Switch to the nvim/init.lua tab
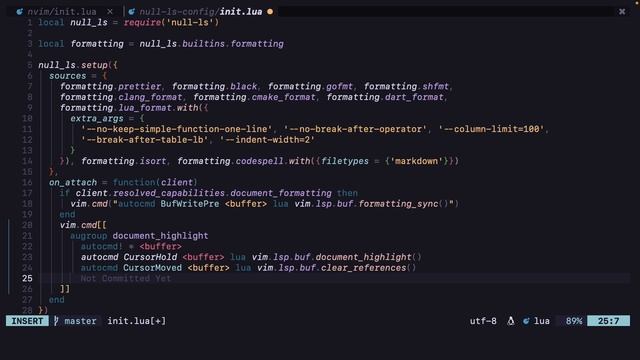The width and height of the screenshot is (640, 360). click(x=62, y=12)
